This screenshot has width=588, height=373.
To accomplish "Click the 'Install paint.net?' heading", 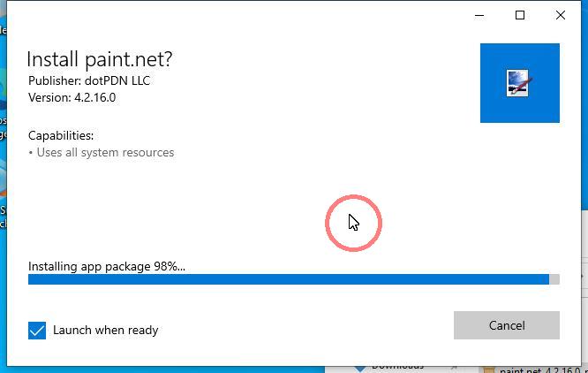I will tap(100, 59).
